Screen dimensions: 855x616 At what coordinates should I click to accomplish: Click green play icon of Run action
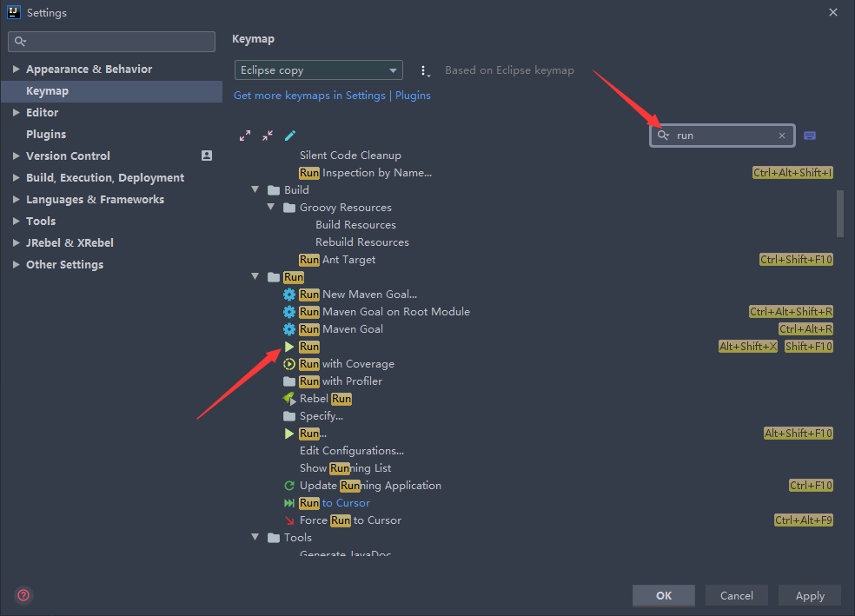(289, 347)
